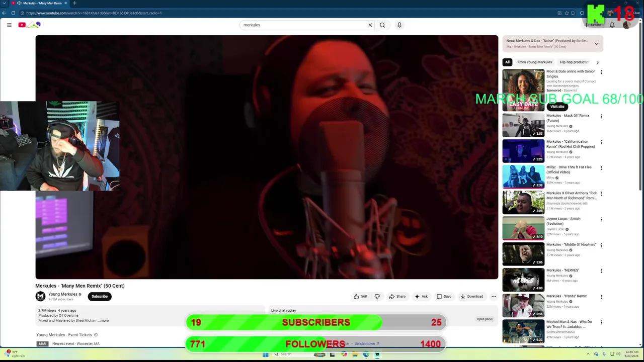644x362 pixels.
Task: Open more actions under the video
Action: (x=494, y=296)
